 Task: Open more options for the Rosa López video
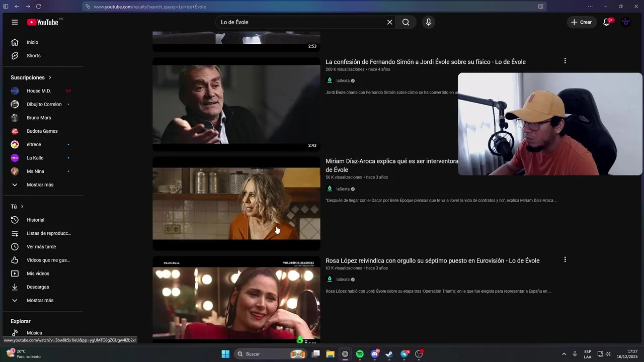point(565,260)
